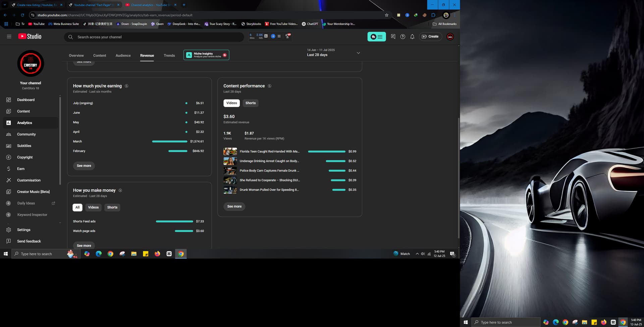Open Florida Teen Caught Red-Handed video thumbnail
Screen dimensions: 644x327
pyautogui.click(x=230, y=151)
